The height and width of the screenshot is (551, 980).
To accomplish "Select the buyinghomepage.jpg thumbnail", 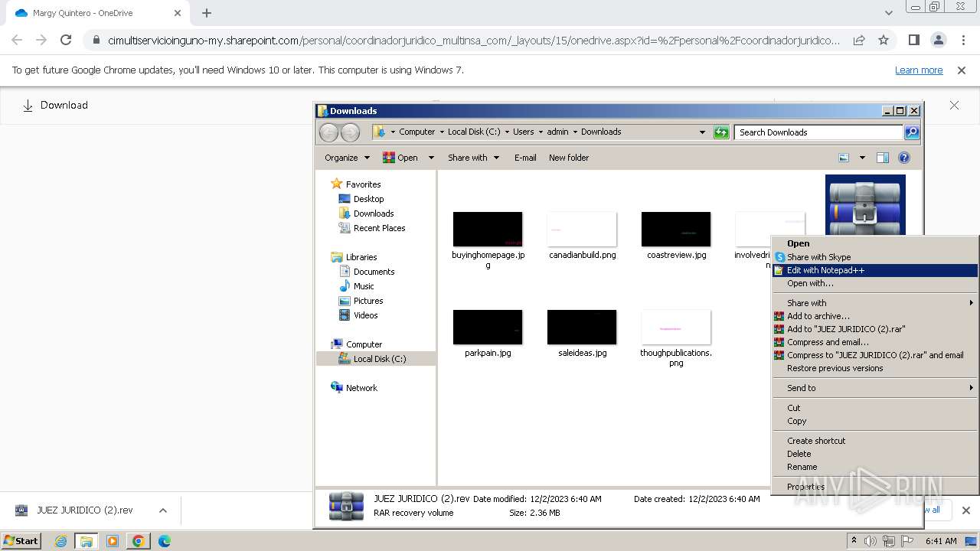I will click(488, 230).
